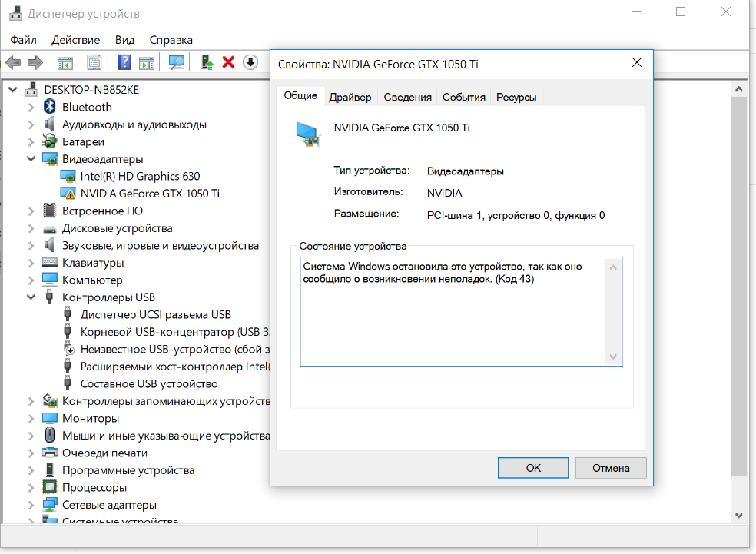This screenshot has height=554, width=756.
Task: Expand the Мониторы node
Action: [31, 419]
